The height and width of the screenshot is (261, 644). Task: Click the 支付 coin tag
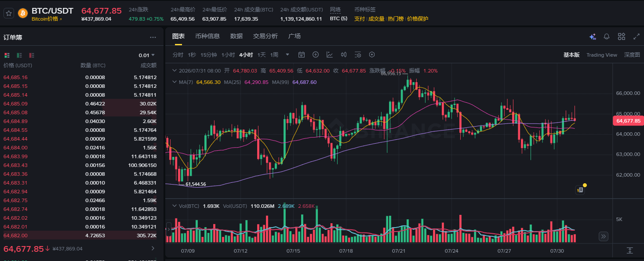pyautogui.click(x=360, y=19)
